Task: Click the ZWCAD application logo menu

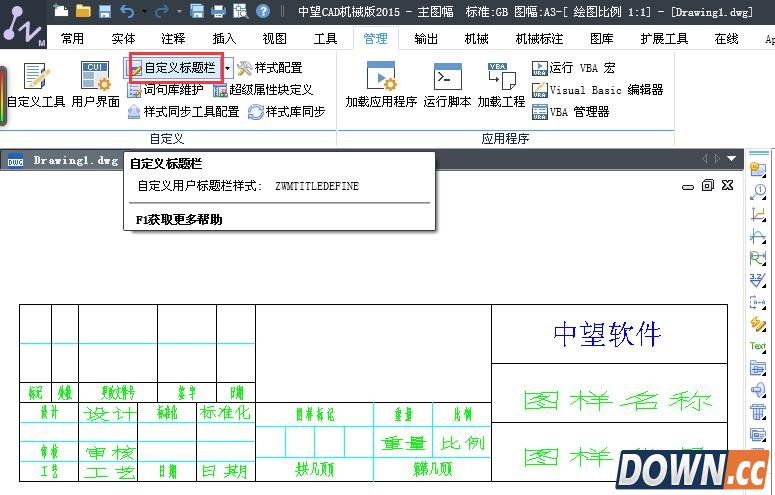Action: [22, 25]
